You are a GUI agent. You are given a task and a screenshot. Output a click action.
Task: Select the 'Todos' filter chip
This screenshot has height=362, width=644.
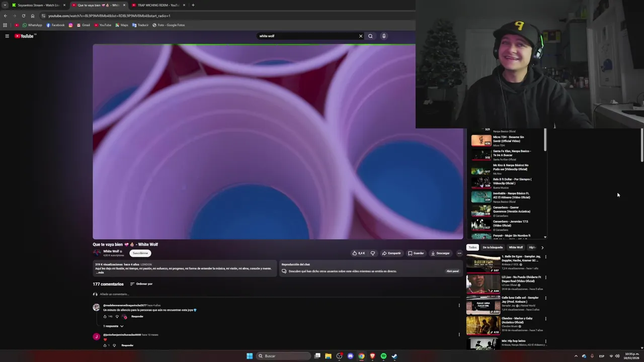[x=472, y=247]
